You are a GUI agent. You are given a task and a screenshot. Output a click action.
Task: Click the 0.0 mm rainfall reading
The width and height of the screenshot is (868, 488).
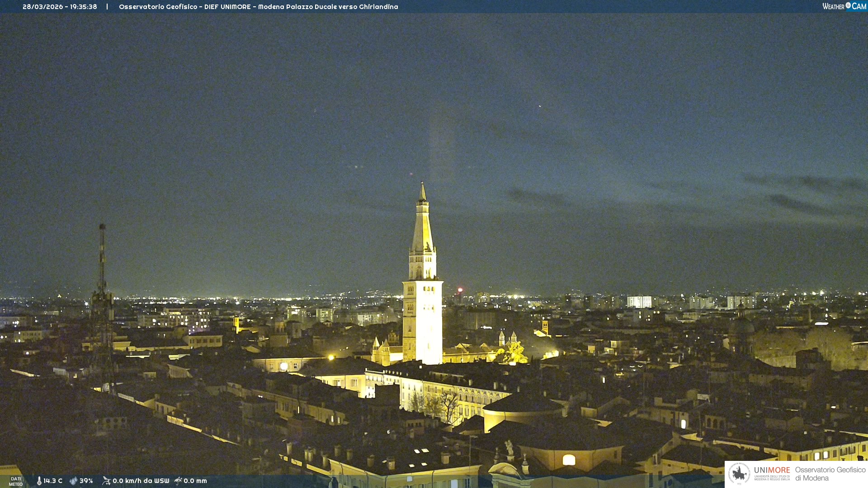pos(195,481)
